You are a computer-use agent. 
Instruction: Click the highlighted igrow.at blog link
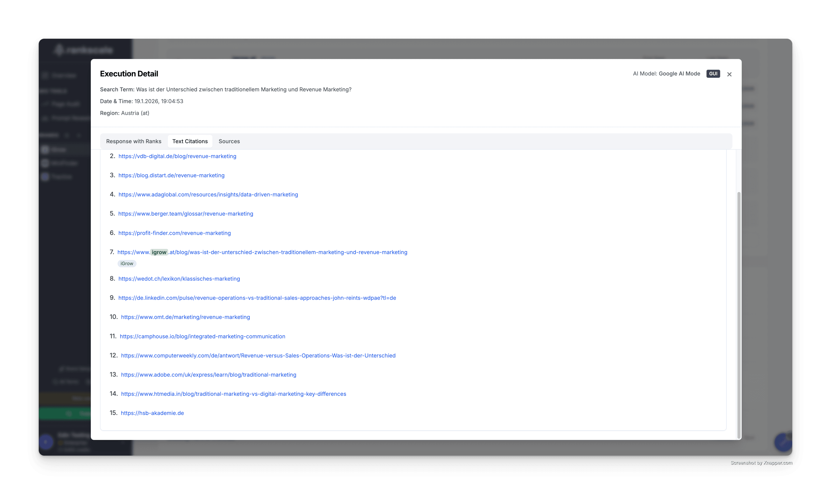tap(262, 252)
